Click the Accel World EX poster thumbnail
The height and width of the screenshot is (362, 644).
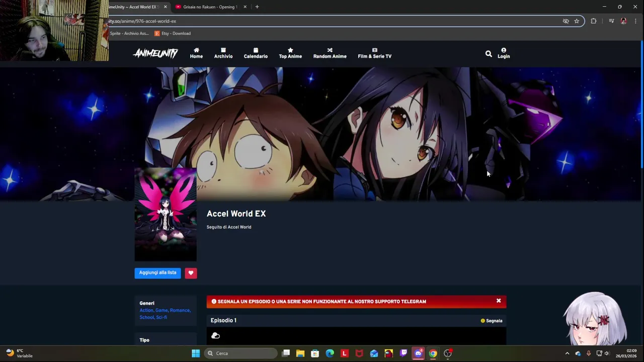[x=166, y=214]
